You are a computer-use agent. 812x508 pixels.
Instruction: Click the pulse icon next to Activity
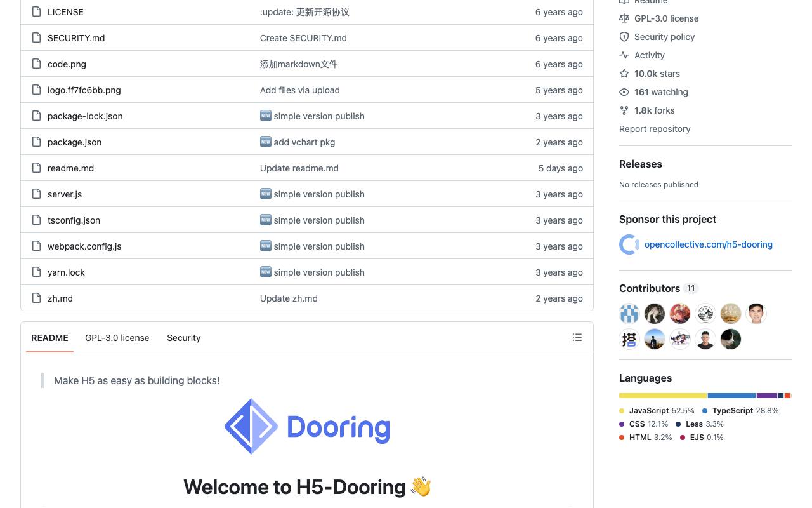[624, 55]
